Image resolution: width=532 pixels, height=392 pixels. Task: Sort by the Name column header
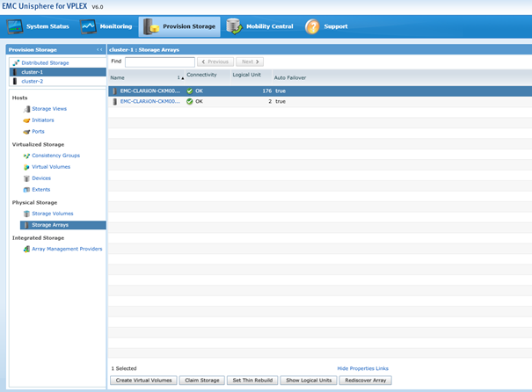[x=147, y=77]
